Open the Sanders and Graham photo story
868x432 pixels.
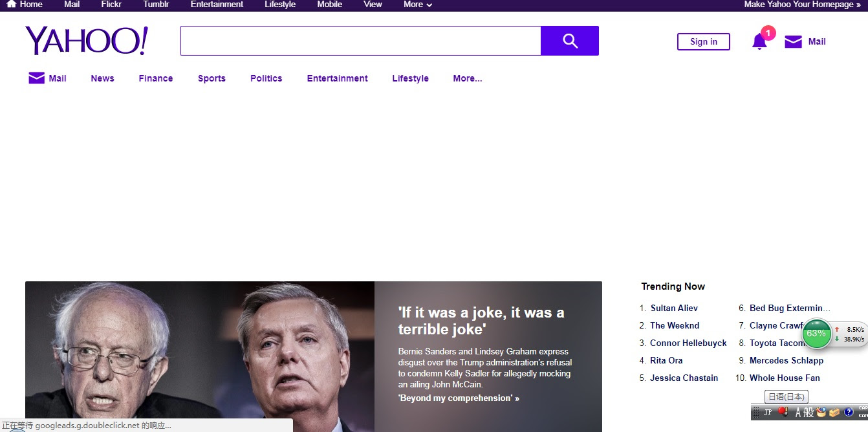[200, 356]
